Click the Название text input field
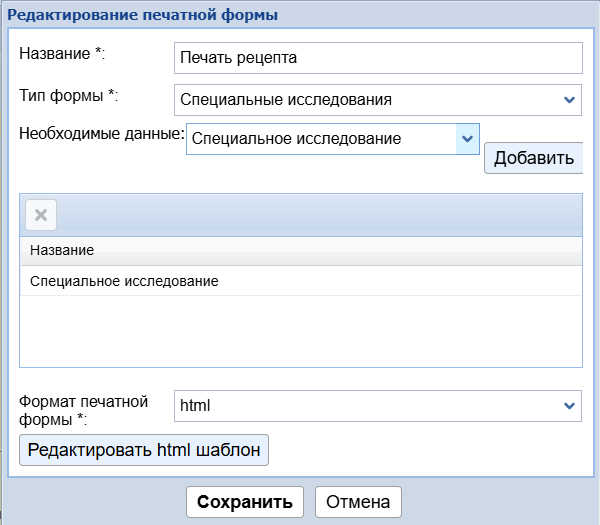 tap(377, 58)
